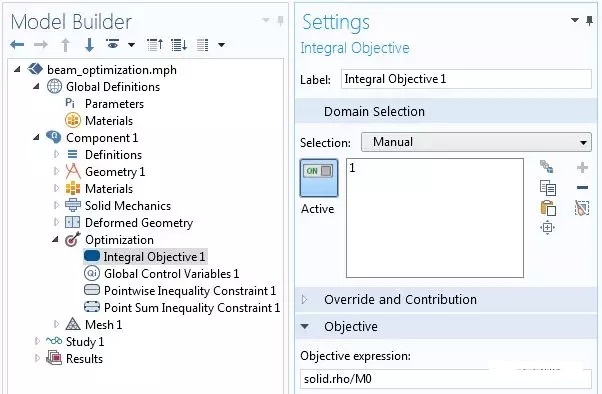This screenshot has width=602, height=394.
Task: Select the Component 1 icon
Action: 54,137
